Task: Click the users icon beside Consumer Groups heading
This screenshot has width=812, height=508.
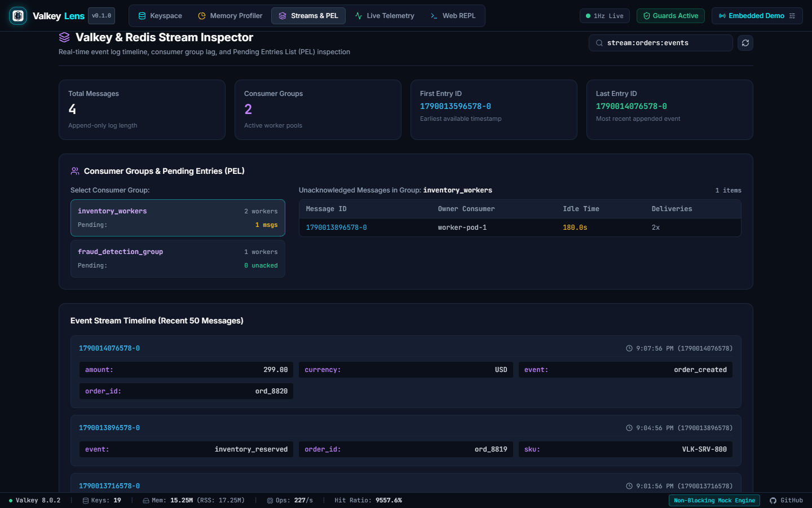Action: click(x=75, y=171)
